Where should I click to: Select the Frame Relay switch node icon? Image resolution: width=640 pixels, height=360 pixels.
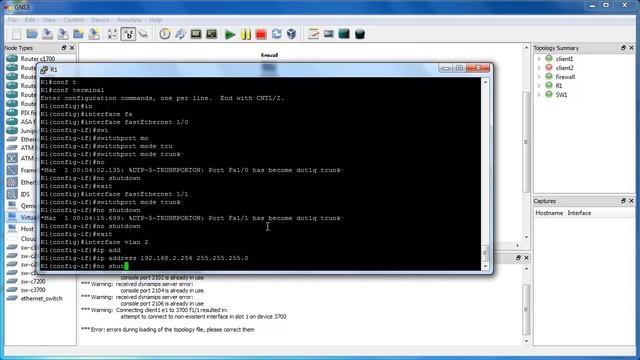point(12,170)
